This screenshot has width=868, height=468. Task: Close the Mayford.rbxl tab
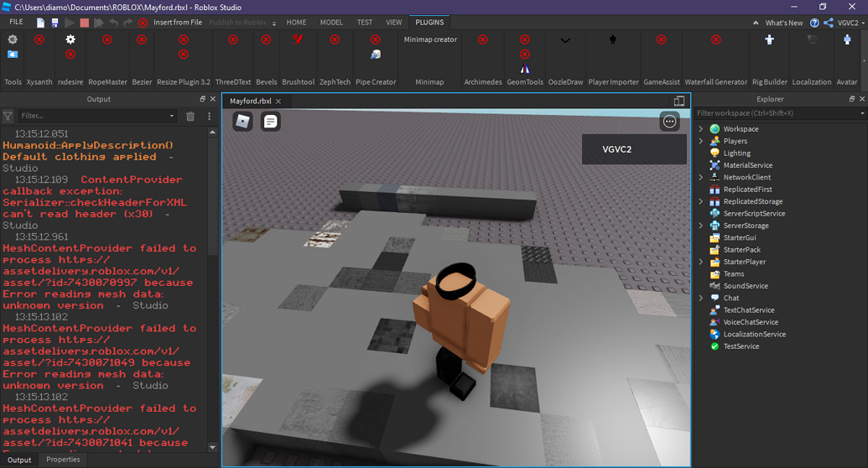pyautogui.click(x=278, y=101)
